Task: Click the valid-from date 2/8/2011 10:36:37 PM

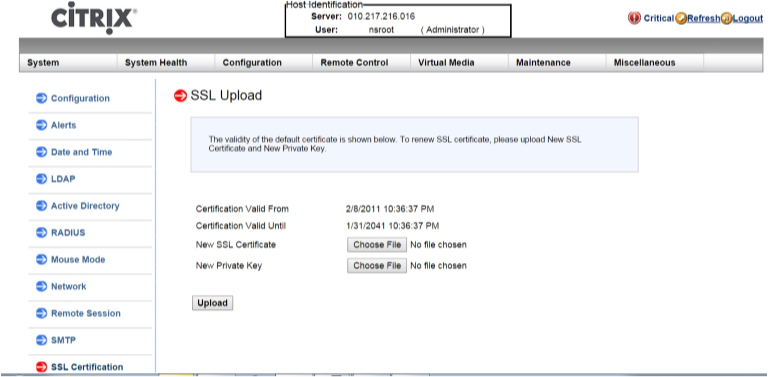Action: point(390,209)
